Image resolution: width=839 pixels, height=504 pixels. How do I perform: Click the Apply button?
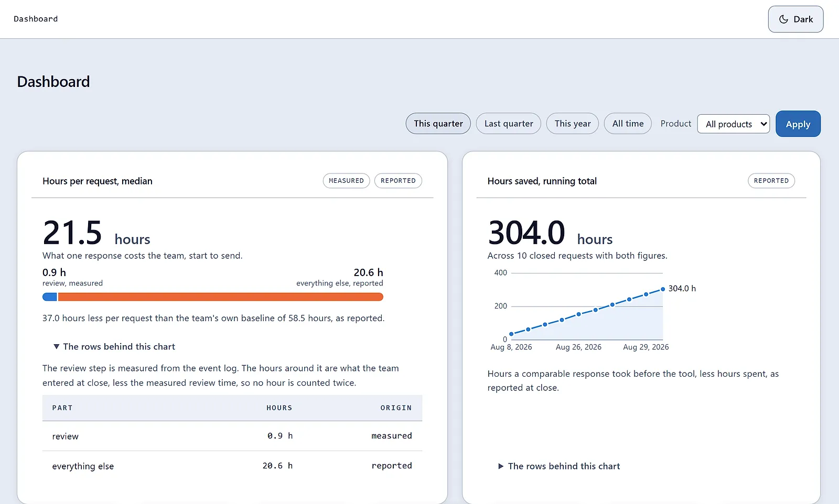coord(798,124)
